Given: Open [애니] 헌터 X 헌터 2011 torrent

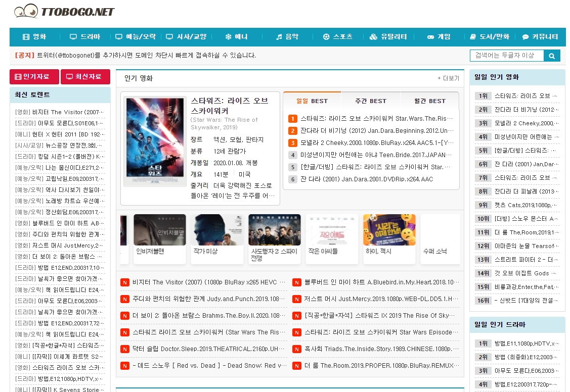Looking at the screenshot, I should pyautogui.click(x=60, y=134).
